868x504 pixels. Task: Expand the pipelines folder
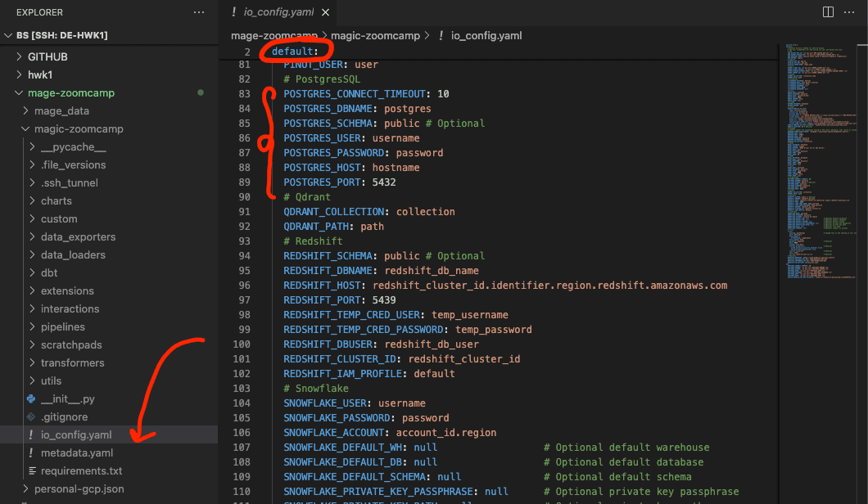pyautogui.click(x=32, y=326)
